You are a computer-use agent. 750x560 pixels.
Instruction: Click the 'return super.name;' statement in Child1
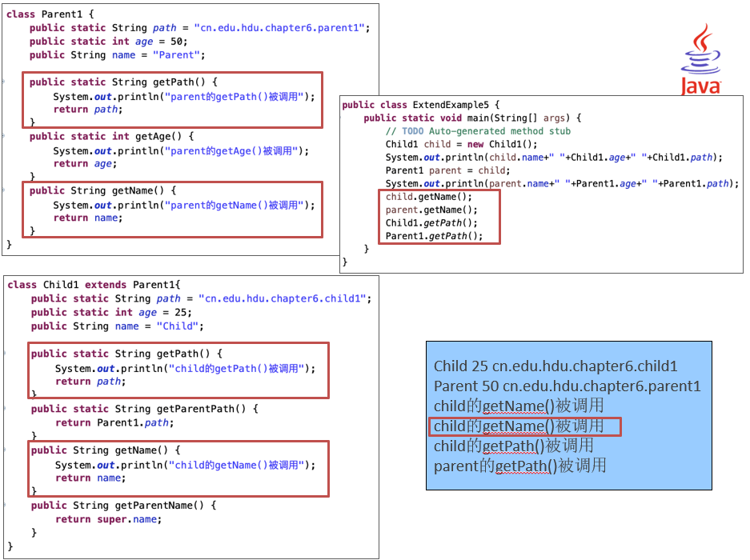(108, 519)
